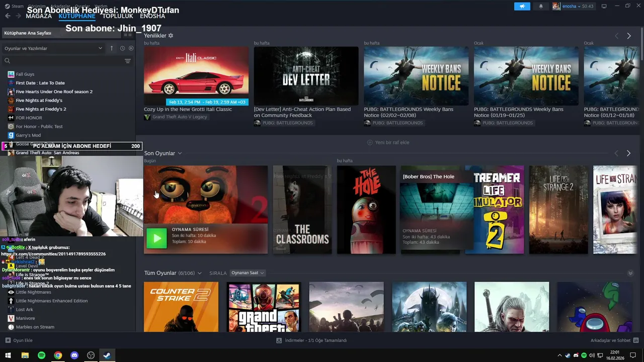The width and height of the screenshot is (644, 362).
Task: Click Yeni bir raf ekle
Action: (x=388, y=142)
